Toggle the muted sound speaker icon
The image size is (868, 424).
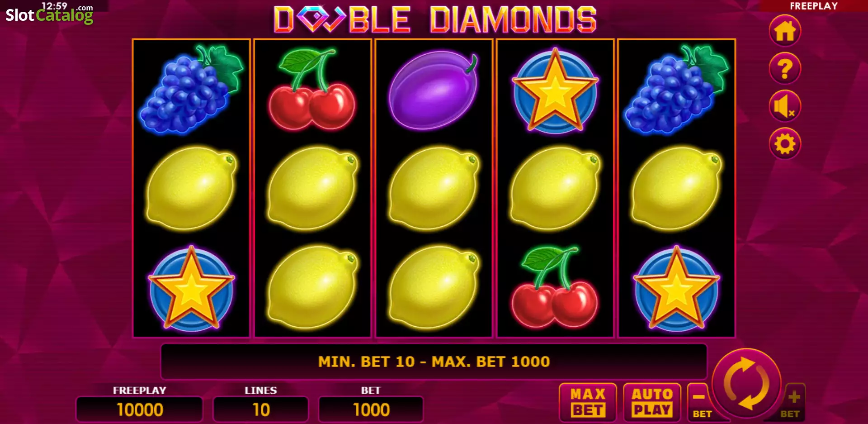point(785,106)
